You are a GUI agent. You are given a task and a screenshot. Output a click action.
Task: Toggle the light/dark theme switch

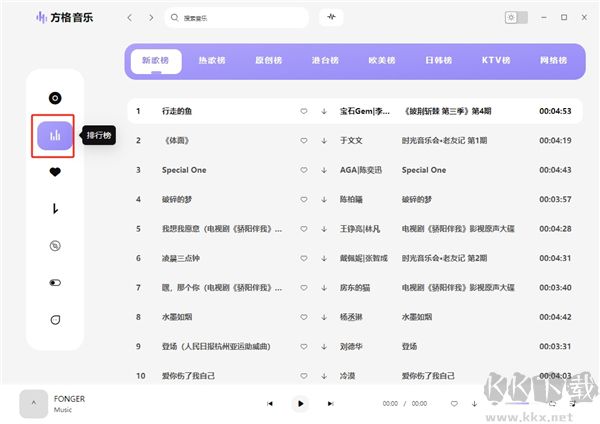[516, 18]
